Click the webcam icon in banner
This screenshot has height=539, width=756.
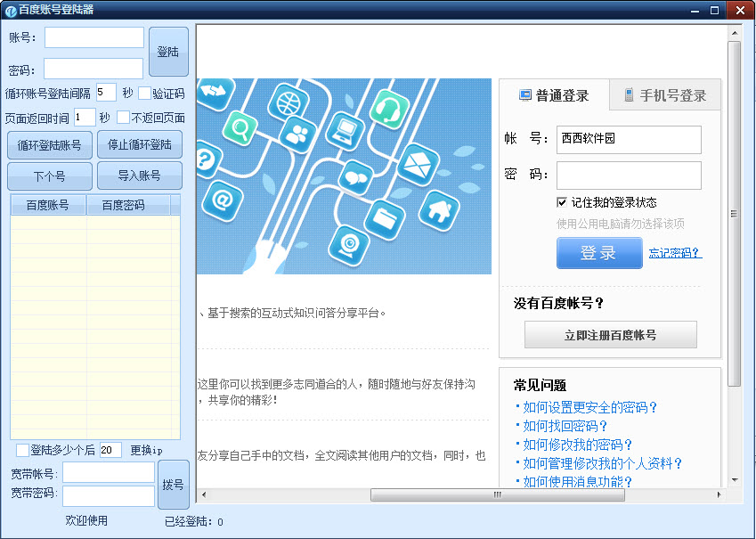(348, 246)
